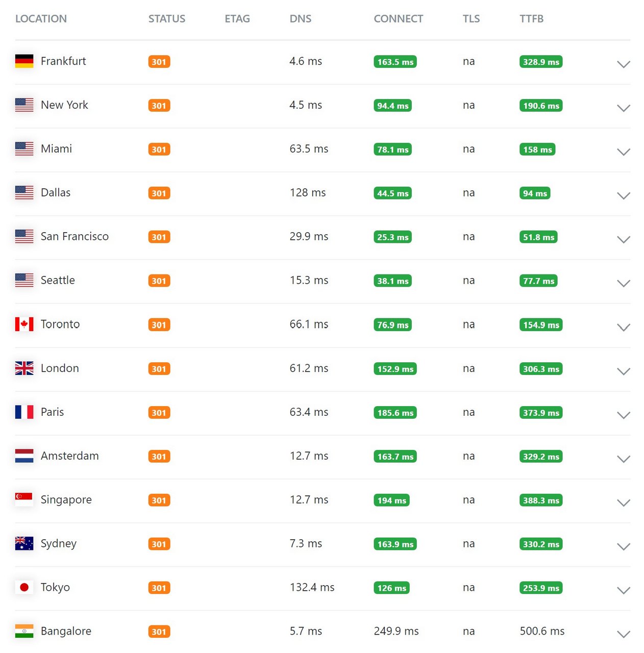644x653 pixels.
Task: Click the Netherlands flag beside Amsterdam
Action: pos(24,456)
